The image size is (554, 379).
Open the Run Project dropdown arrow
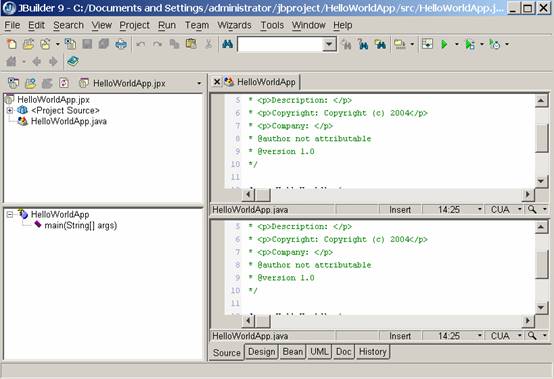456,45
